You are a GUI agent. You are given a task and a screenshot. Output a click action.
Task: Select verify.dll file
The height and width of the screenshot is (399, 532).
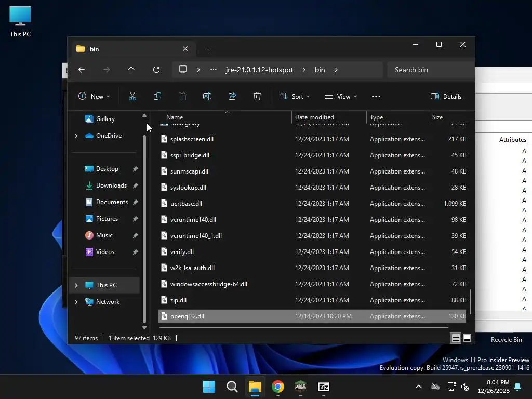point(312,252)
